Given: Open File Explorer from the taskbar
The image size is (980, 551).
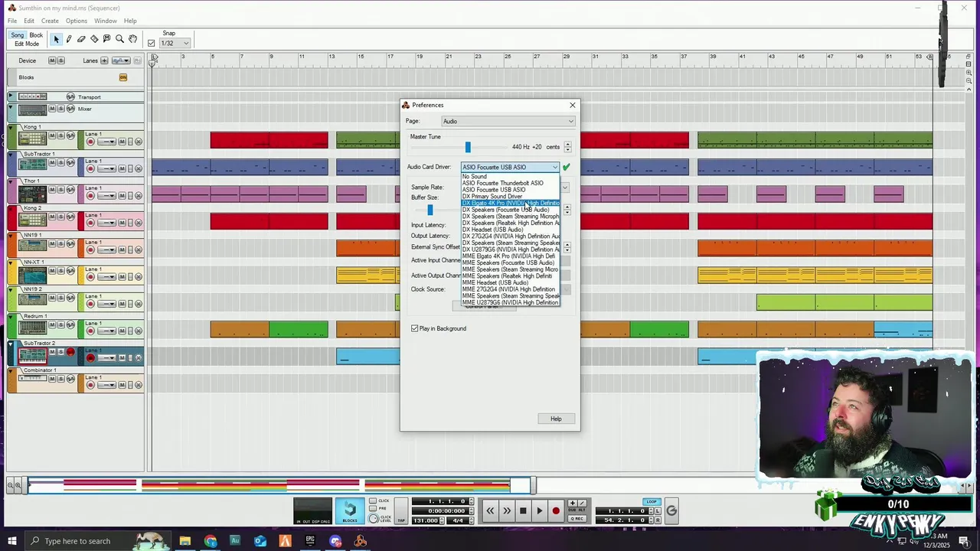Looking at the screenshot, I should click(185, 541).
